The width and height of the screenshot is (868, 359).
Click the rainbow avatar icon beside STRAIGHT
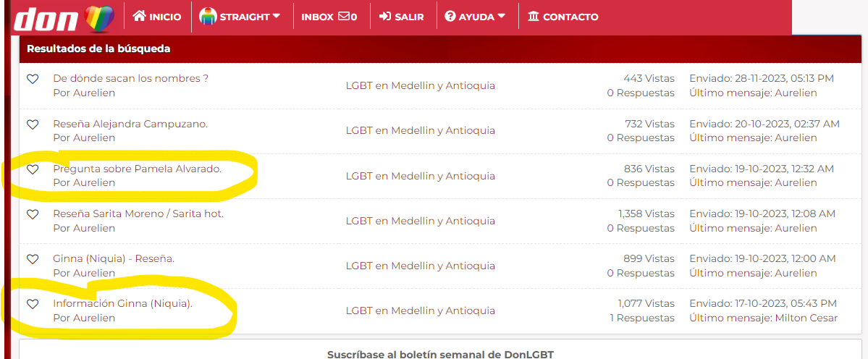(208, 17)
